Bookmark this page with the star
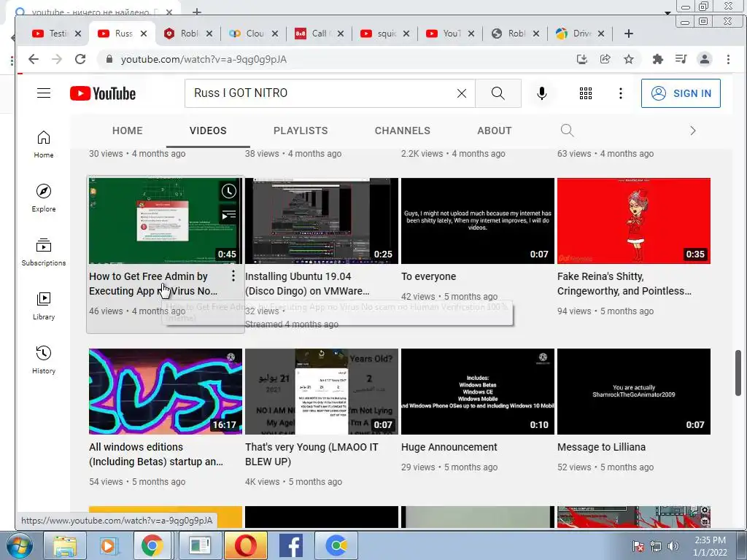747x560 pixels. point(629,59)
